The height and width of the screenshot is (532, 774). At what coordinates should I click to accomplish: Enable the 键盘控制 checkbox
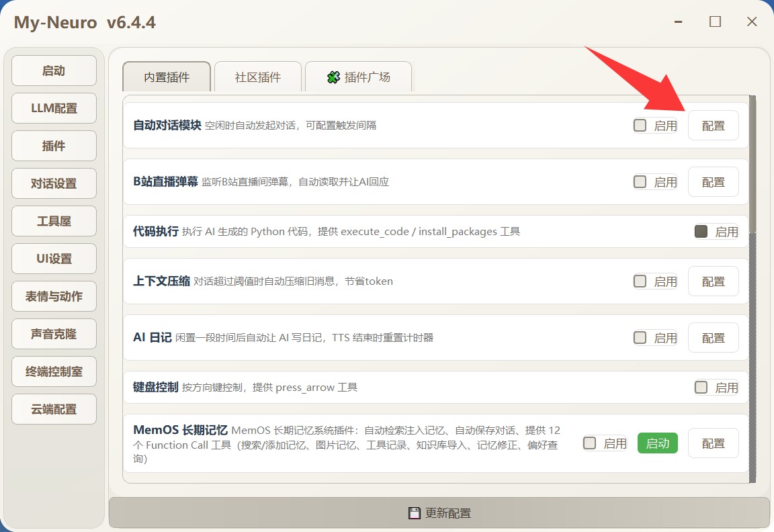pos(701,388)
